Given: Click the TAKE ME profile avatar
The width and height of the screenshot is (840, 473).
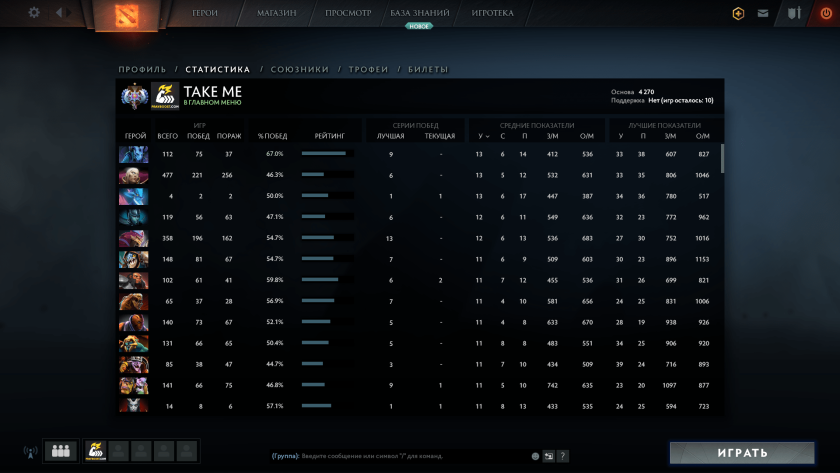Looking at the screenshot, I should [x=164, y=96].
